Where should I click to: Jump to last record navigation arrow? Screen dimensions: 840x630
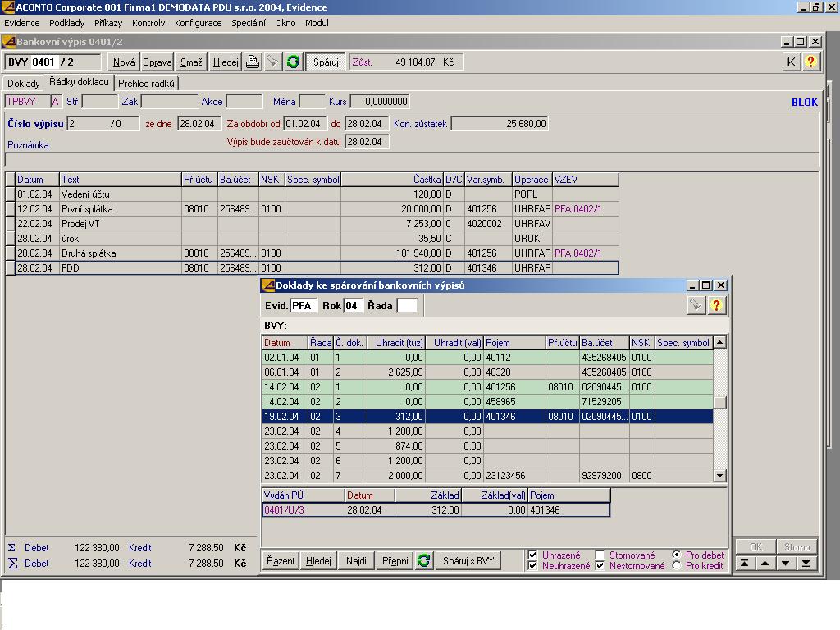click(x=806, y=563)
